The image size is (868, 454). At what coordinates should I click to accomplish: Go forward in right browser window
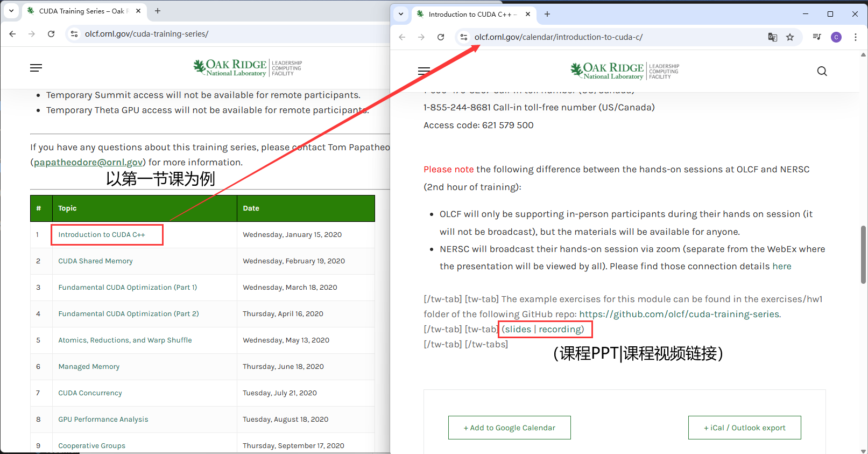point(421,37)
